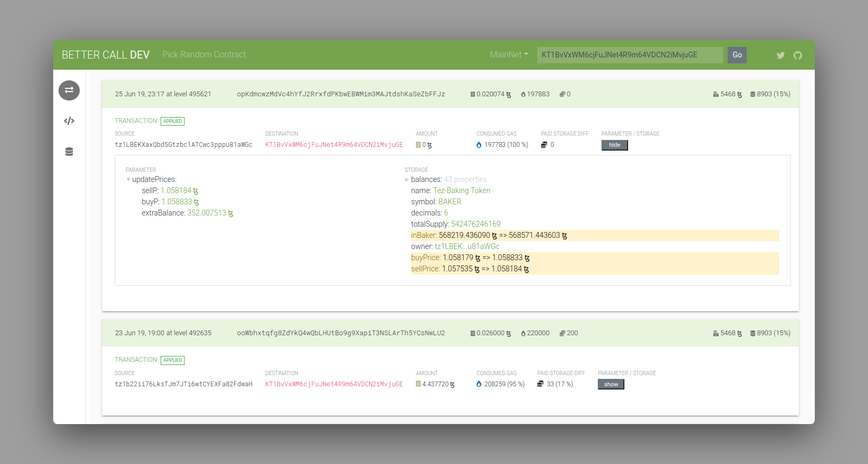Click the APPLIED badge of second transaction
This screenshot has width=868, height=464.
click(173, 360)
